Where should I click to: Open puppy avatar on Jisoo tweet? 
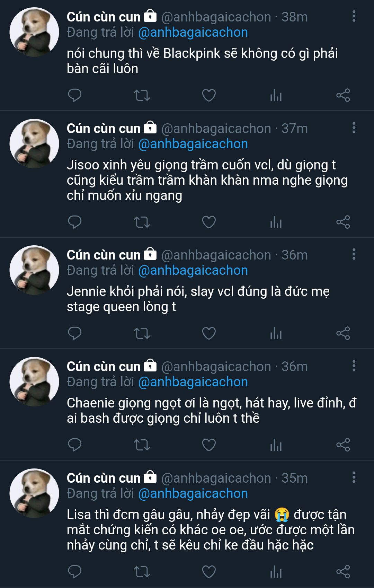(34, 143)
